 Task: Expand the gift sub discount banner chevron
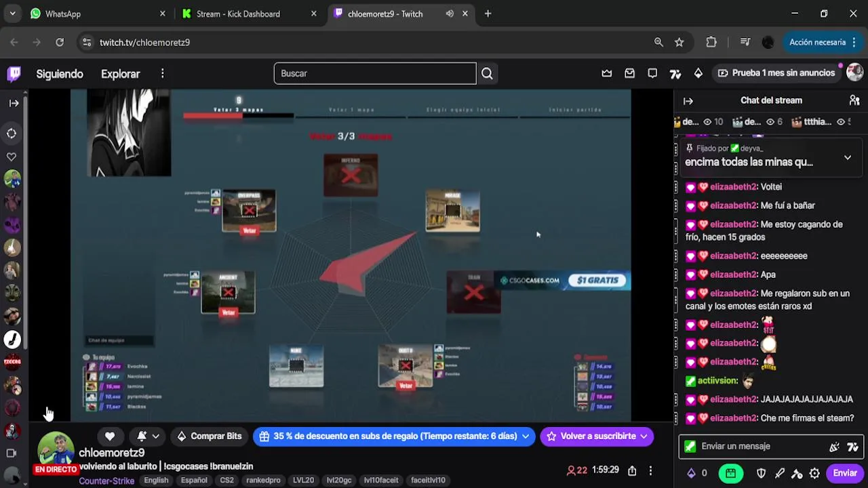pyautogui.click(x=526, y=436)
